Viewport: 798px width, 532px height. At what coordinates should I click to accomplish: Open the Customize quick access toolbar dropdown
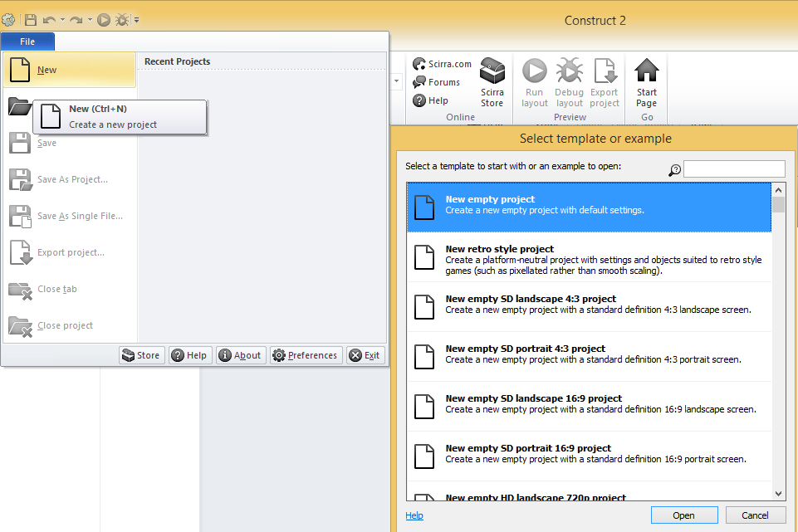coord(136,21)
